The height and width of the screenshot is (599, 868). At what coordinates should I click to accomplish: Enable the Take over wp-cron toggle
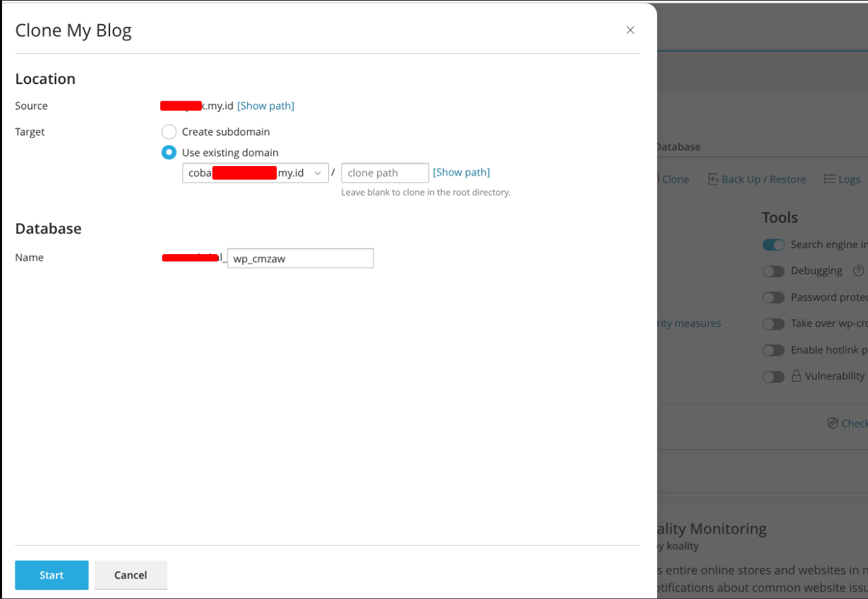[773, 324]
